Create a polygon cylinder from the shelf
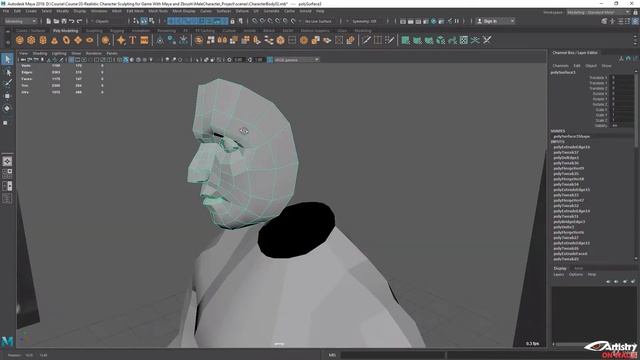 (x=43, y=40)
